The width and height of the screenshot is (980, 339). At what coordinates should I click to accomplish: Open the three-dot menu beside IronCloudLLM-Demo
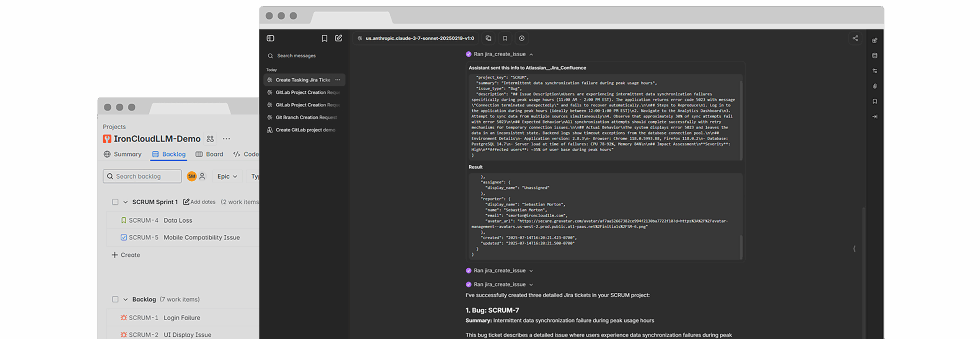pos(227,139)
